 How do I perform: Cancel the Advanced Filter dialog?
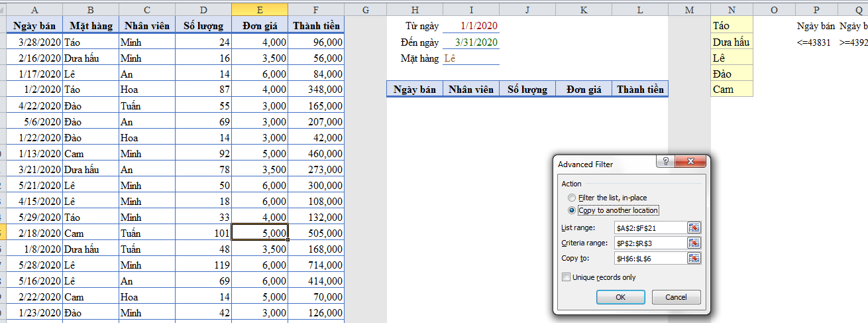click(676, 297)
